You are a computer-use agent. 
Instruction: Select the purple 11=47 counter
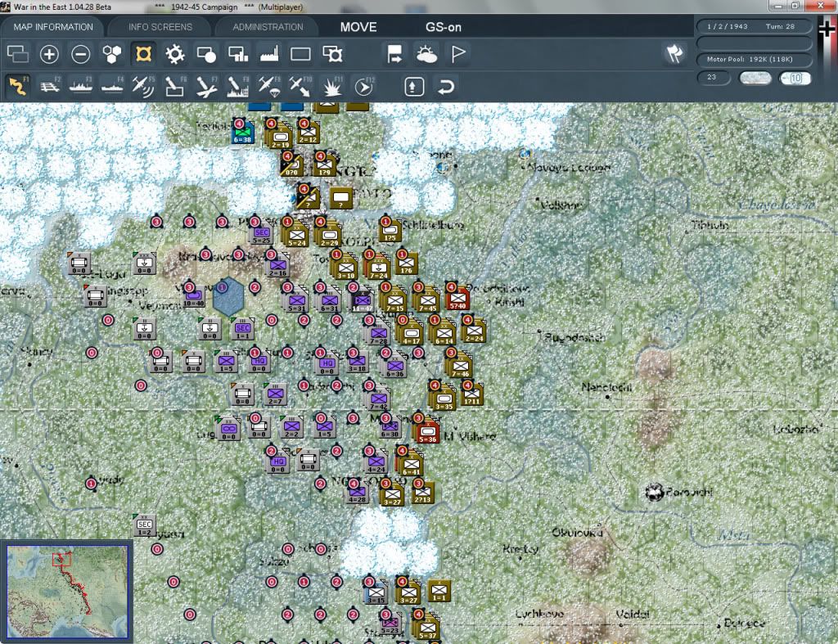coord(363,301)
